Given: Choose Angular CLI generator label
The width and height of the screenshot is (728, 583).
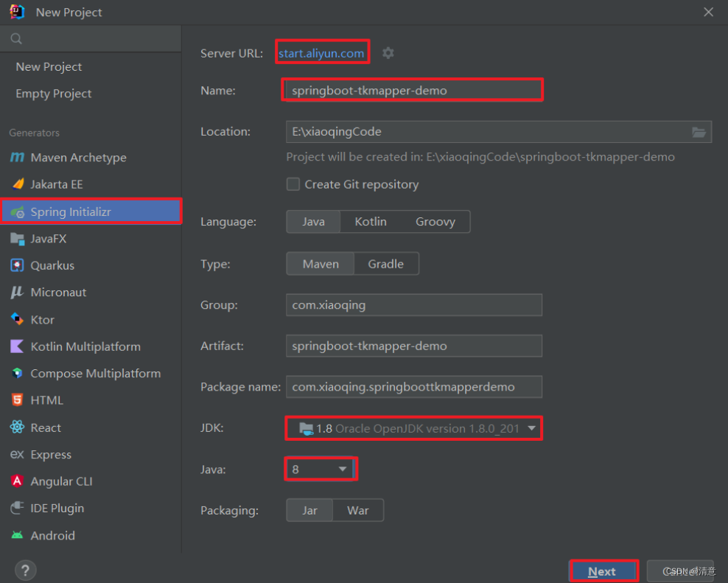Looking at the screenshot, I should pyautogui.click(x=61, y=481).
